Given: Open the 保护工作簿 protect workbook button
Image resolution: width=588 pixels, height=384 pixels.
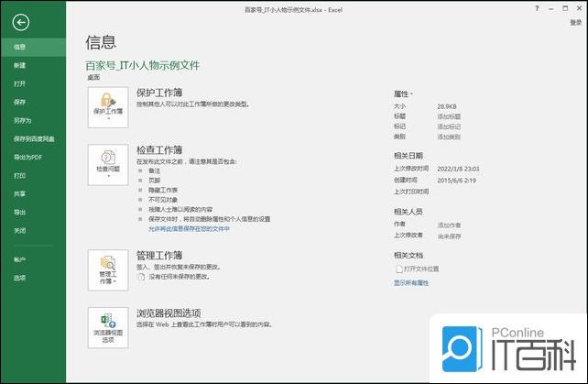Looking at the screenshot, I should pyautogui.click(x=108, y=108).
